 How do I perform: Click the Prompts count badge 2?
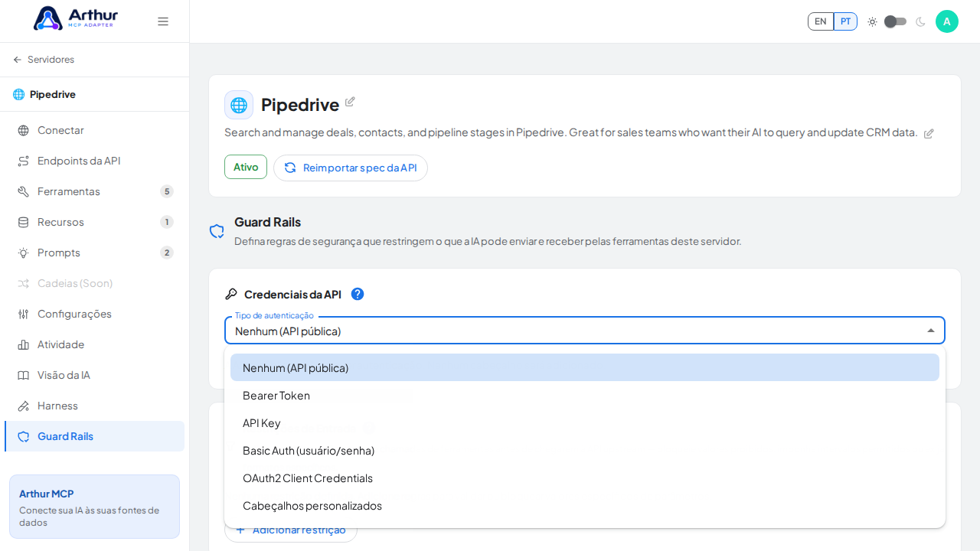click(167, 253)
